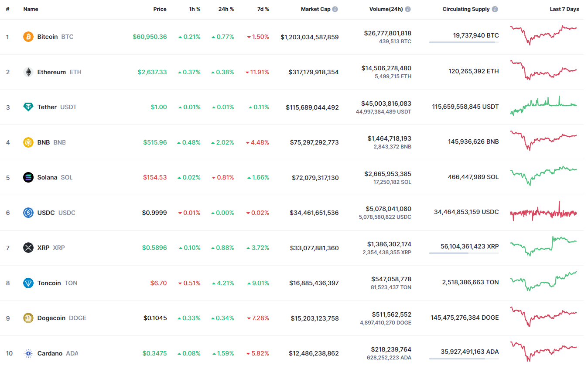Click the XRP coin logo
This screenshot has height=366, width=588.
pyautogui.click(x=28, y=248)
